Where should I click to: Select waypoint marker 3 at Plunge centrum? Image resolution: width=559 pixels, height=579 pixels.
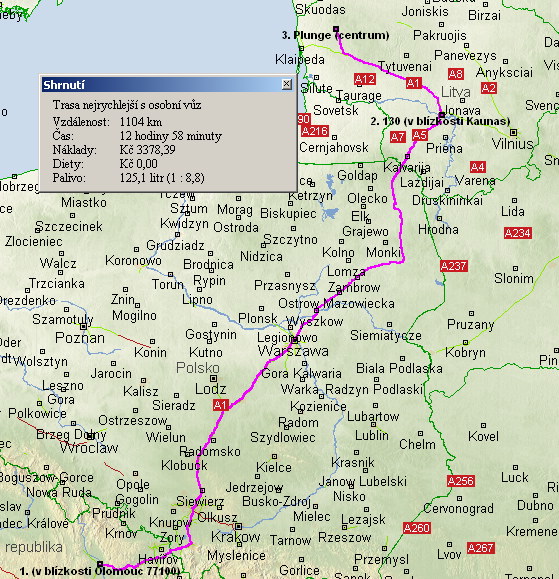point(336,28)
